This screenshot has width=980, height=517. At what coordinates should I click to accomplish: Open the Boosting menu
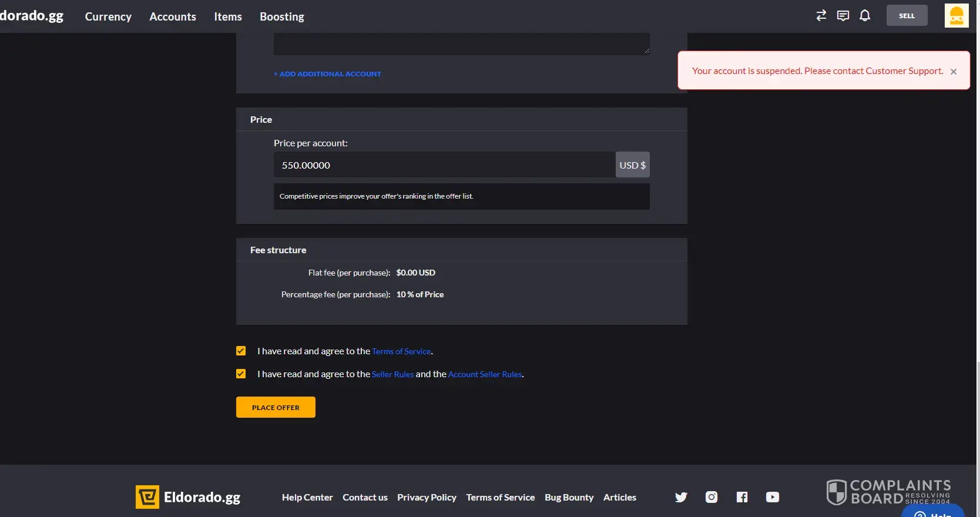282,16
